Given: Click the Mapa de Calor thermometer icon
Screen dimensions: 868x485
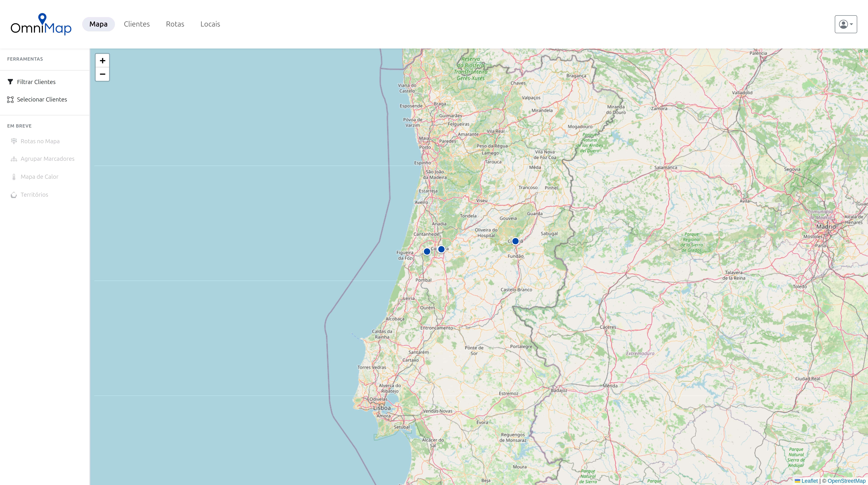Looking at the screenshot, I should [14, 177].
